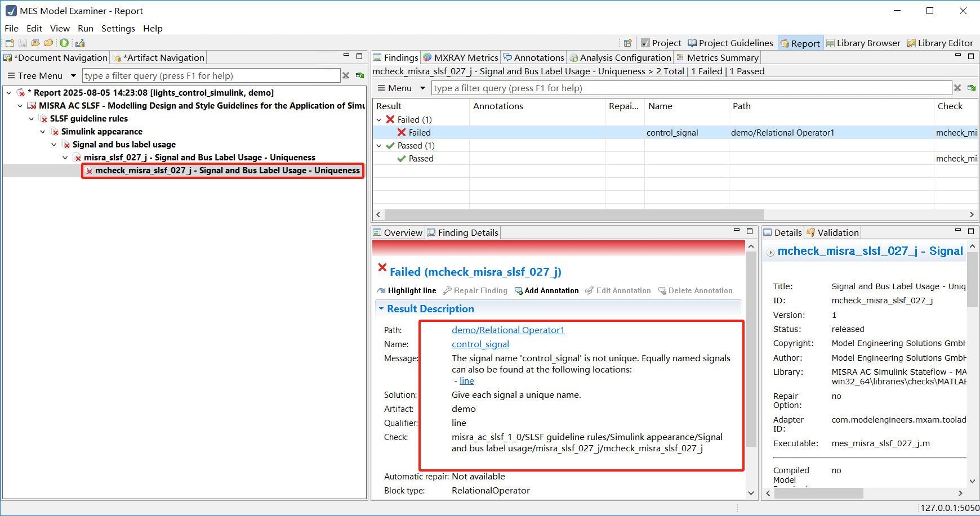Collapse the Failed (1) results group

tap(379, 119)
